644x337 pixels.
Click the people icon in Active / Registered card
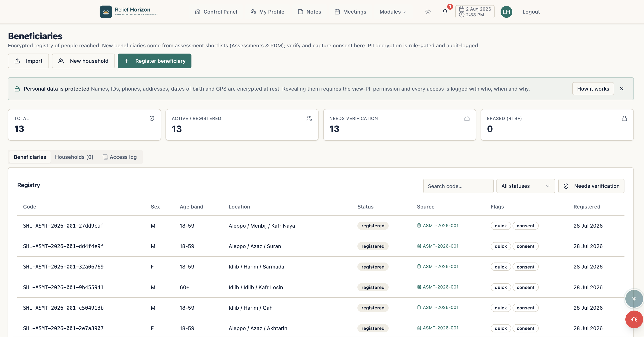(x=309, y=118)
